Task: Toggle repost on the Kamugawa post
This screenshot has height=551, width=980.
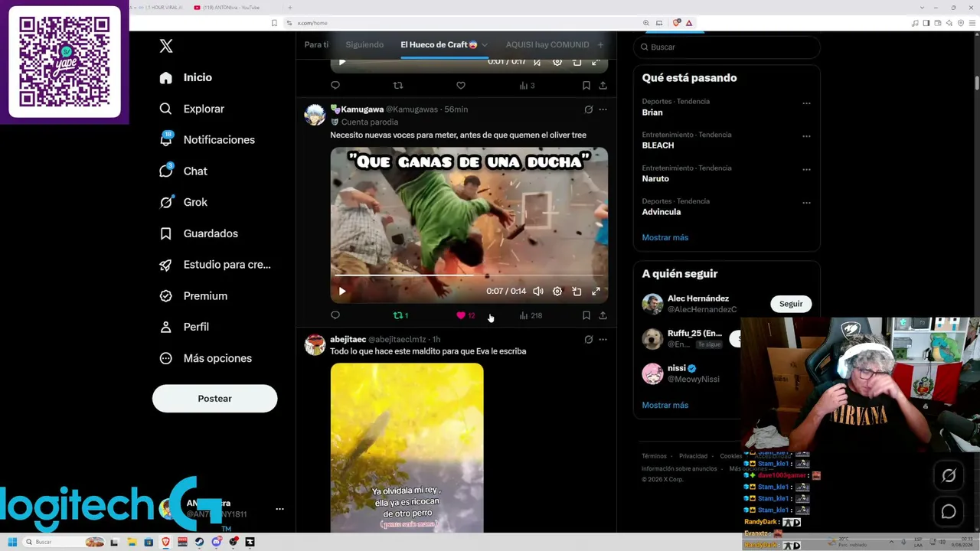Action: (x=400, y=315)
